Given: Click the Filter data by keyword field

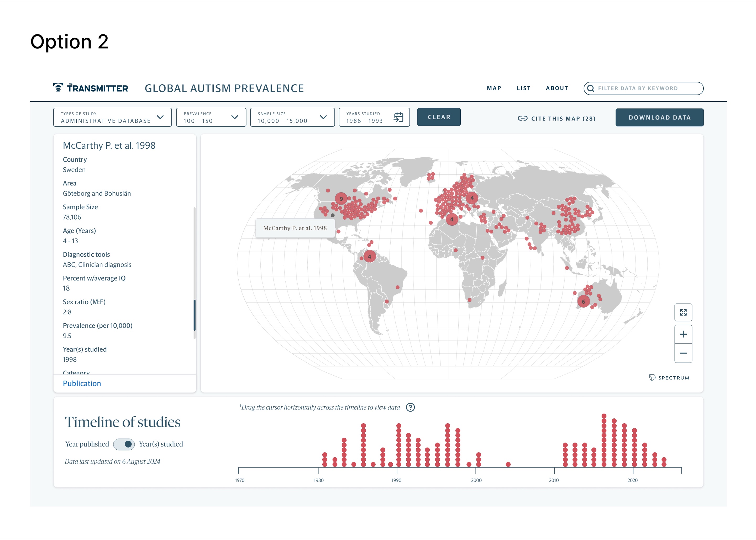Looking at the screenshot, I should pyautogui.click(x=643, y=89).
